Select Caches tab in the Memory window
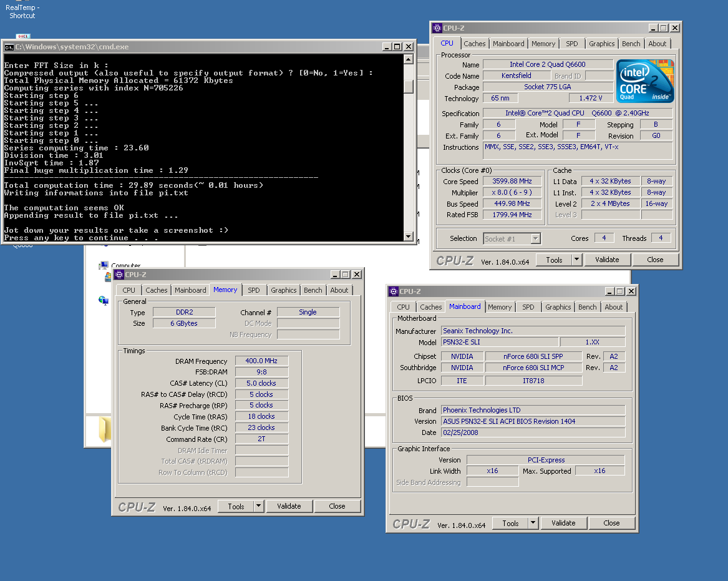The width and height of the screenshot is (728, 581). [157, 290]
